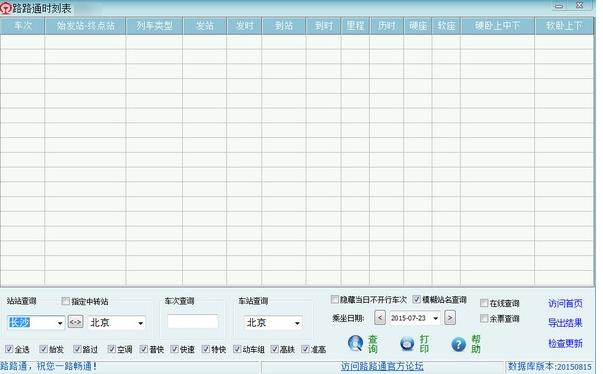Image resolution: width=603 pixels, height=374 pixels.
Task: Sort by the 里程 column header
Action: [355, 26]
